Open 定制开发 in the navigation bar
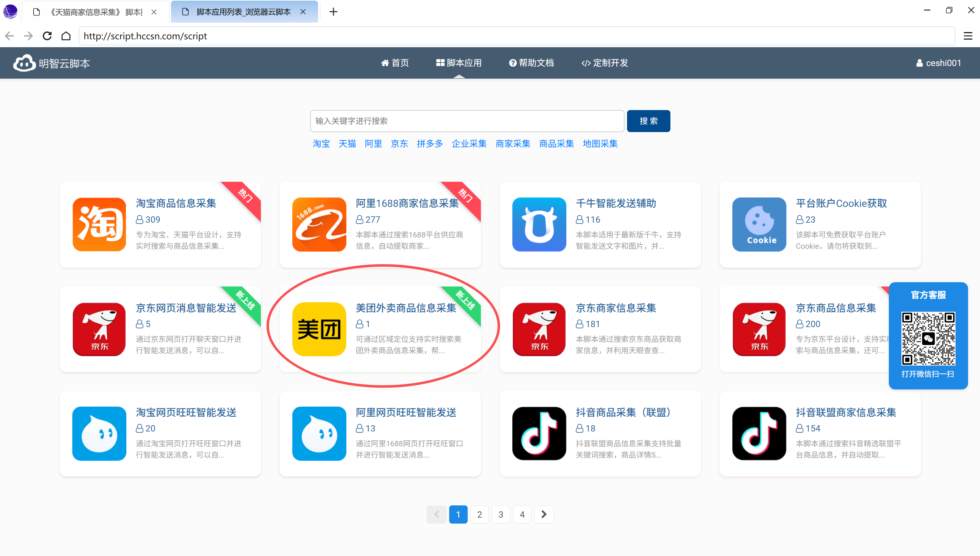The height and width of the screenshot is (556, 980). point(604,63)
